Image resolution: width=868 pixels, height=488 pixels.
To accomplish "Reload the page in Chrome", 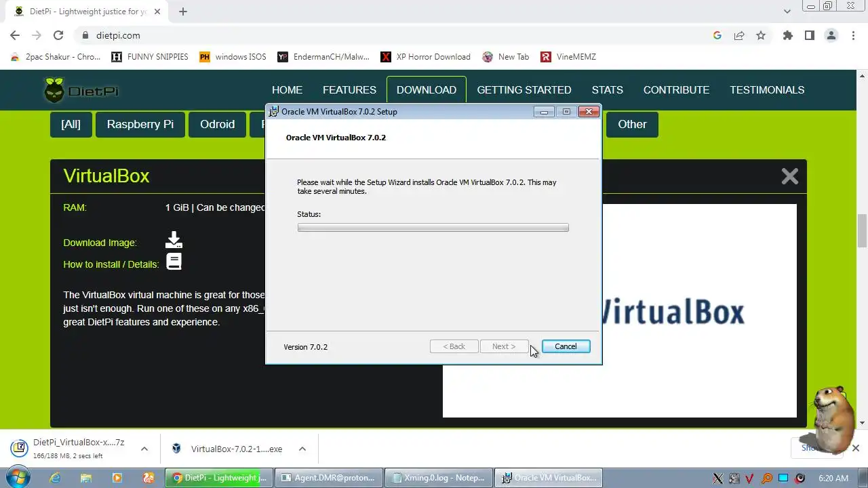I will (58, 35).
